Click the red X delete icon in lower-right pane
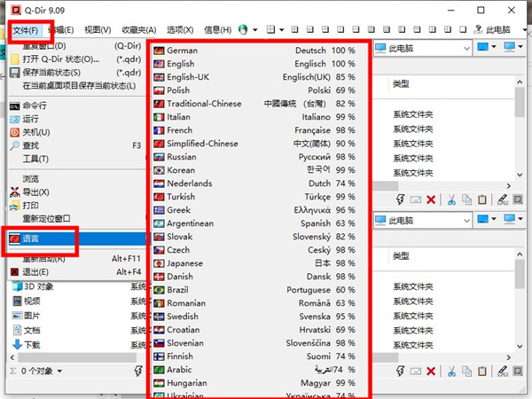Screen dimensions: 532x399 pyautogui.click(x=431, y=371)
